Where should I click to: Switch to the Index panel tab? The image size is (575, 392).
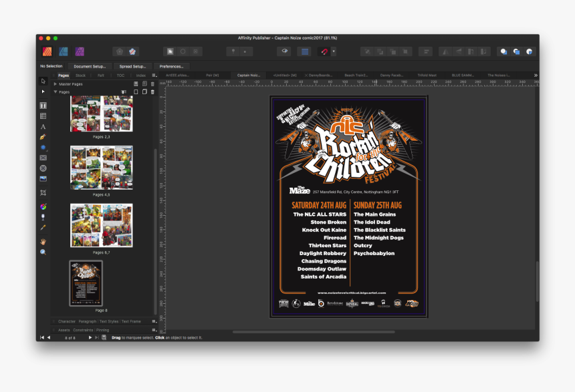pos(141,75)
